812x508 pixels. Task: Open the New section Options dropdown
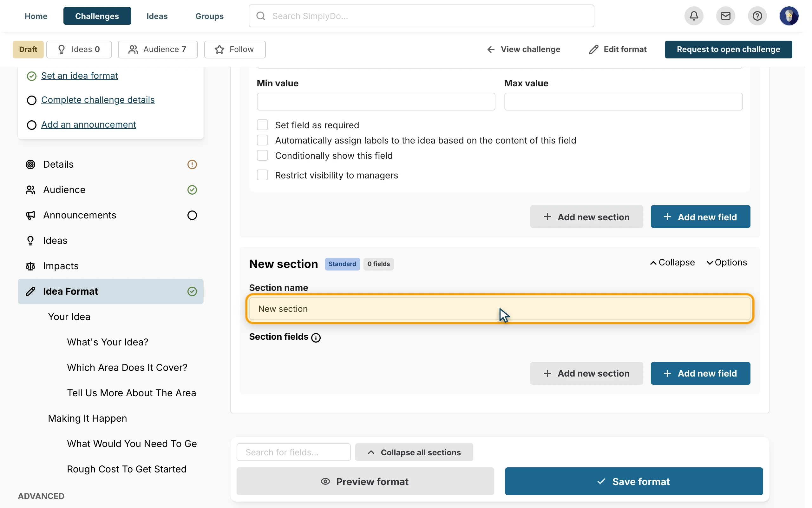point(727,262)
